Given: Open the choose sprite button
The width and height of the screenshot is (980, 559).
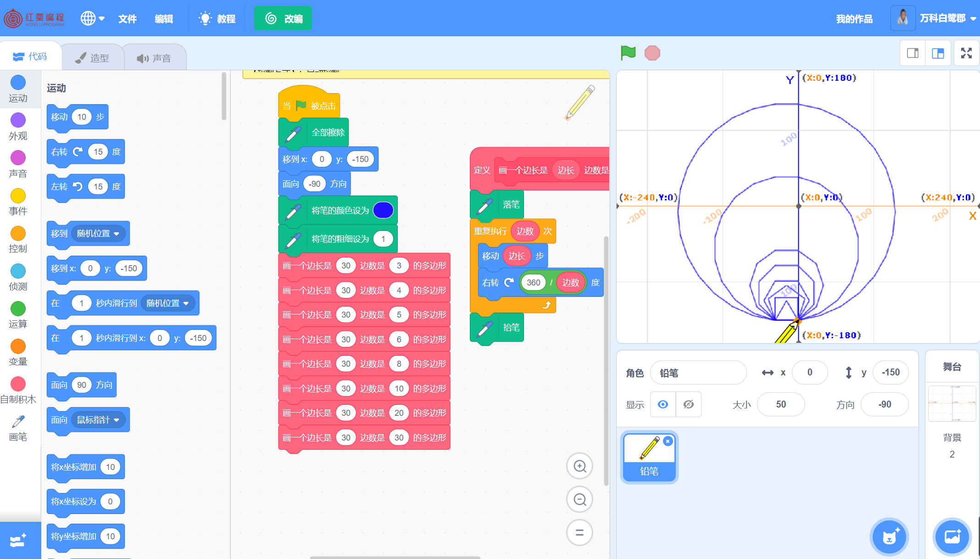Looking at the screenshot, I should (x=890, y=537).
